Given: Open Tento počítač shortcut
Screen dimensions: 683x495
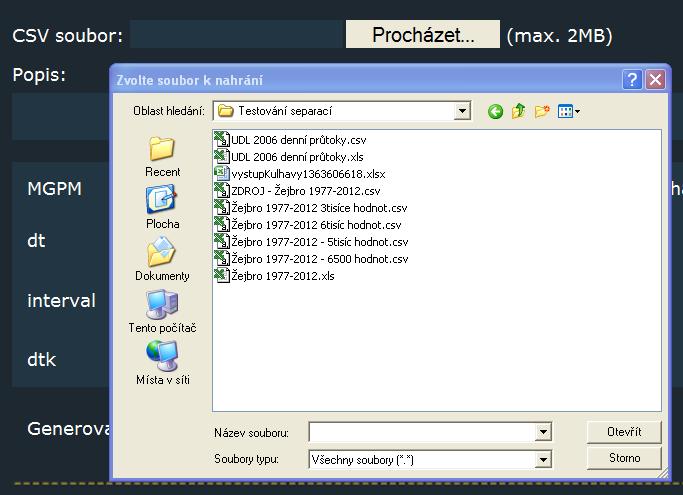Looking at the screenshot, I should tap(162, 312).
